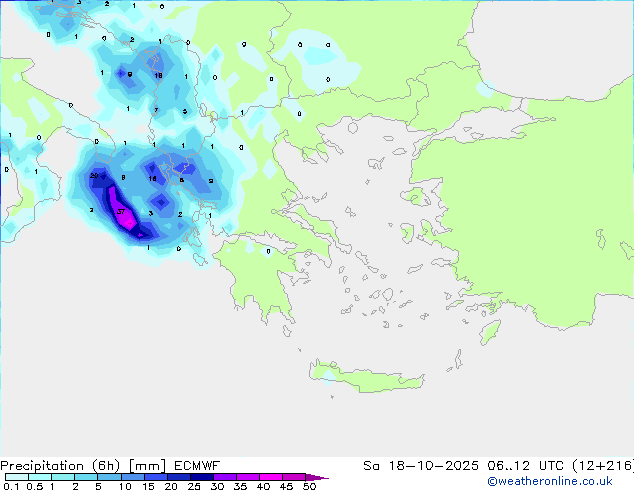This screenshot has height=490, width=634.
Task: Click the '20' precipitation value on map
Action: tap(94, 175)
